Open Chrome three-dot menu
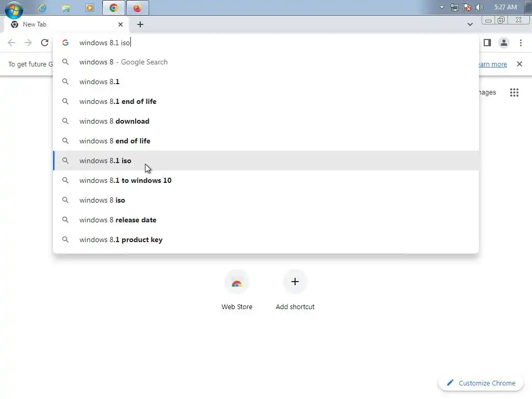The width and height of the screenshot is (532, 399). [521, 43]
